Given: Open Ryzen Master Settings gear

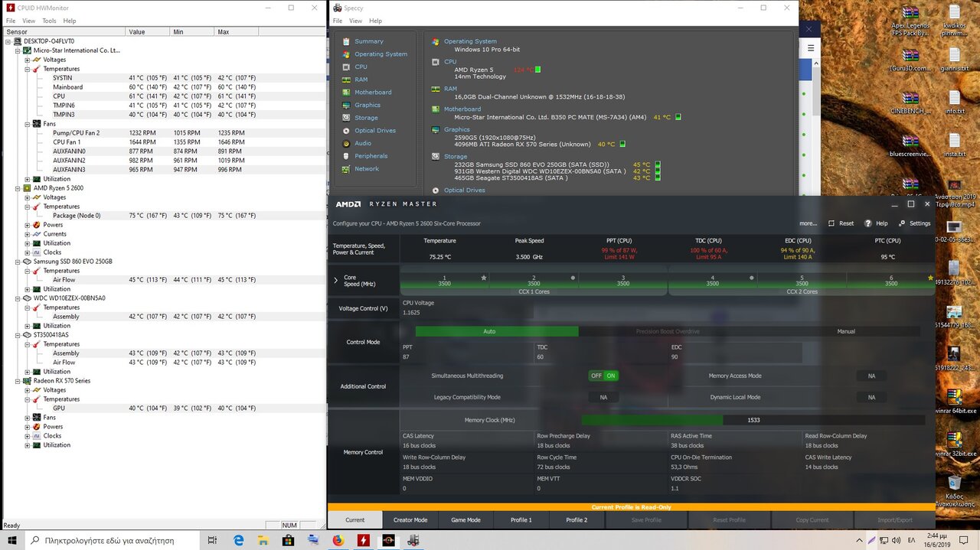Looking at the screenshot, I should 903,223.
